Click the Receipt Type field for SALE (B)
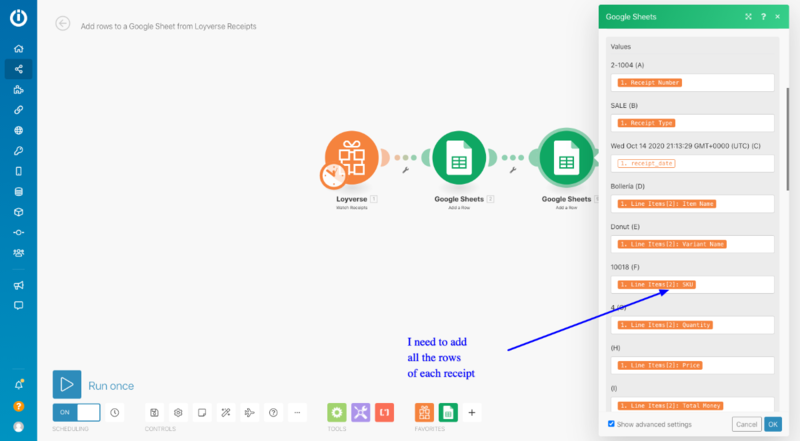The image size is (800, 441). [692, 123]
